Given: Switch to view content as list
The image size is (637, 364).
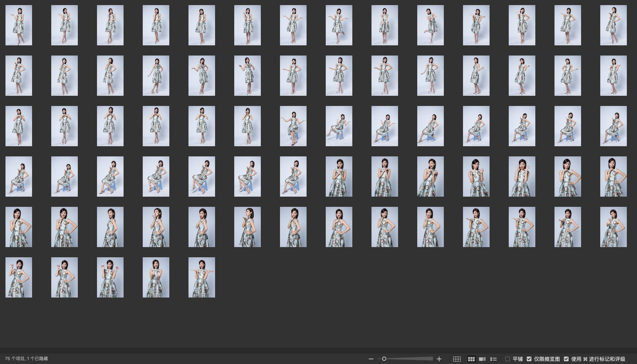Looking at the screenshot, I should click(x=493, y=359).
